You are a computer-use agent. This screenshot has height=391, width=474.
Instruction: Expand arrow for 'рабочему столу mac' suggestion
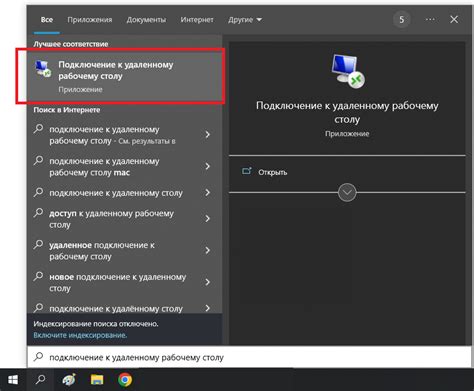pos(207,166)
